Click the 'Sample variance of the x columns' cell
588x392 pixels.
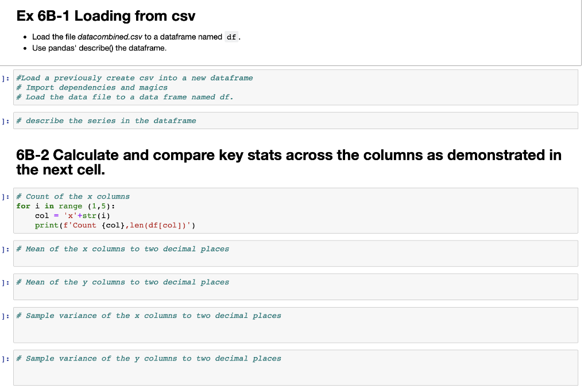click(x=296, y=325)
